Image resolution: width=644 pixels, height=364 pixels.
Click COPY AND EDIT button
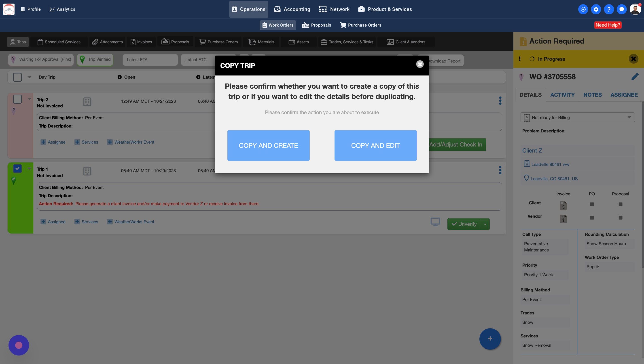[375, 146]
